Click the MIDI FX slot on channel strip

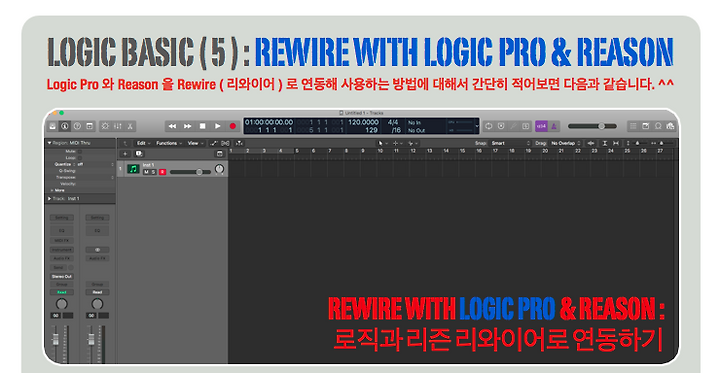[62, 241]
